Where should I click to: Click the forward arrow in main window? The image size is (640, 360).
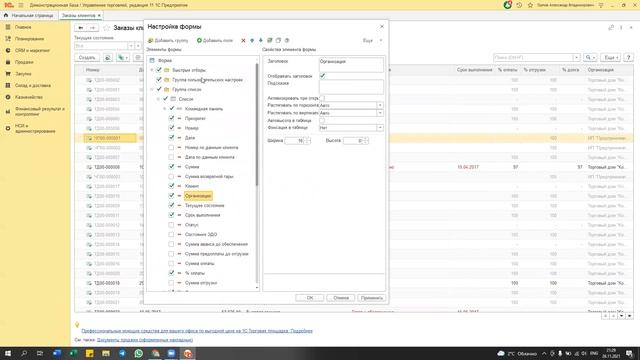coord(92,28)
